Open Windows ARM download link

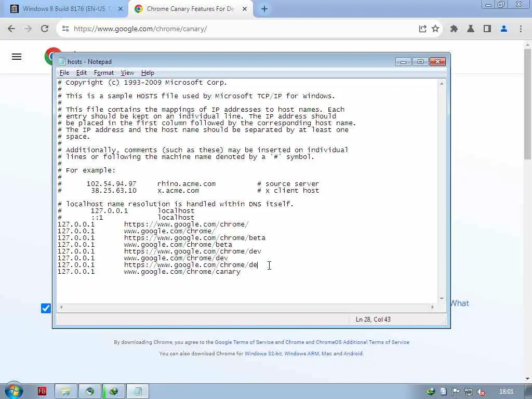point(301,353)
